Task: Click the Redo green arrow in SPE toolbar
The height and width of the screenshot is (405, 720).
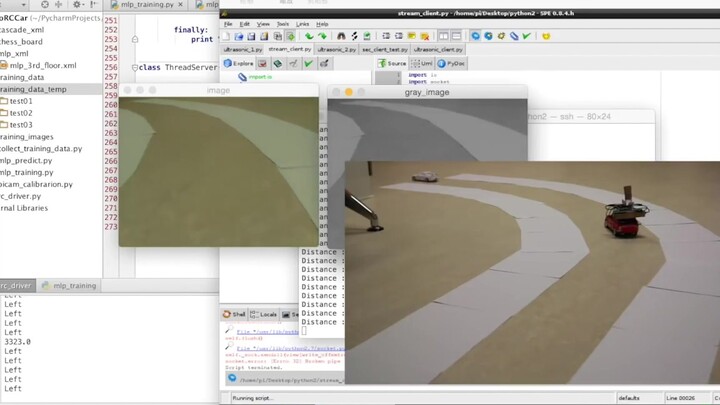Action: pyautogui.click(x=322, y=36)
